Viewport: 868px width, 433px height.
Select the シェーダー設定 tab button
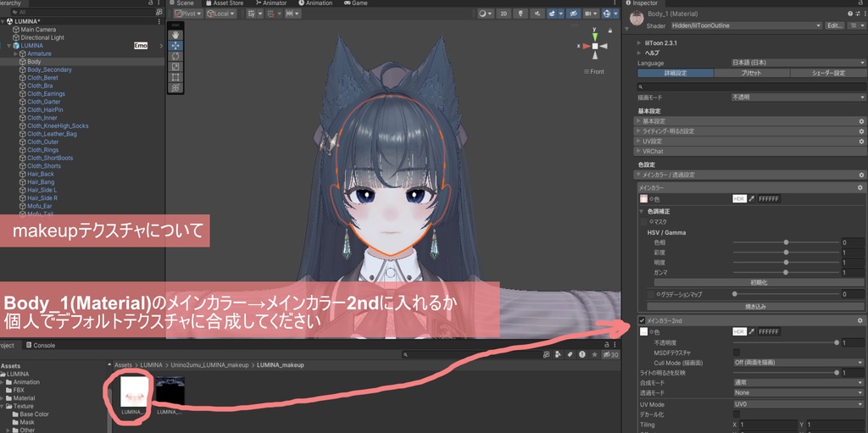pyautogui.click(x=827, y=73)
